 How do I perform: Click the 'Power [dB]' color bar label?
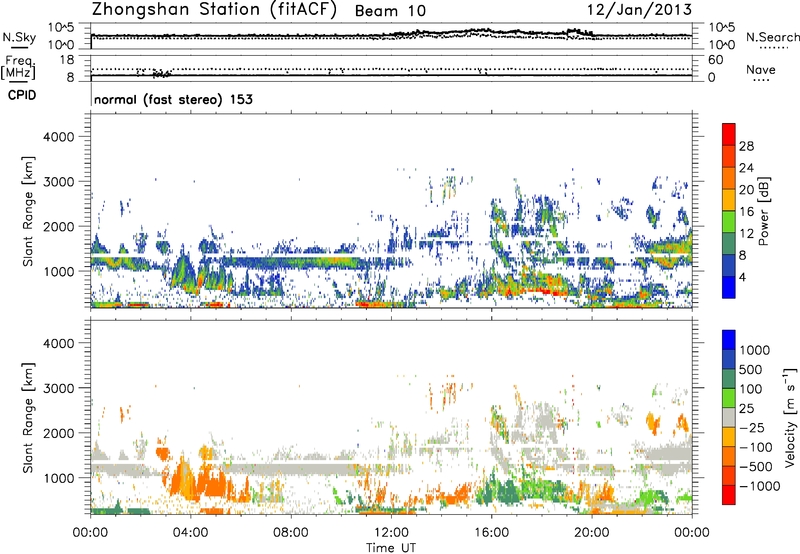(x=763, y=211)
